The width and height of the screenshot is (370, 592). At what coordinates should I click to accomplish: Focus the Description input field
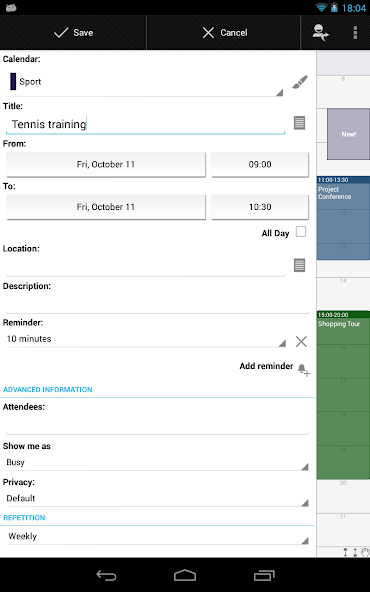(x=157, y=304)
